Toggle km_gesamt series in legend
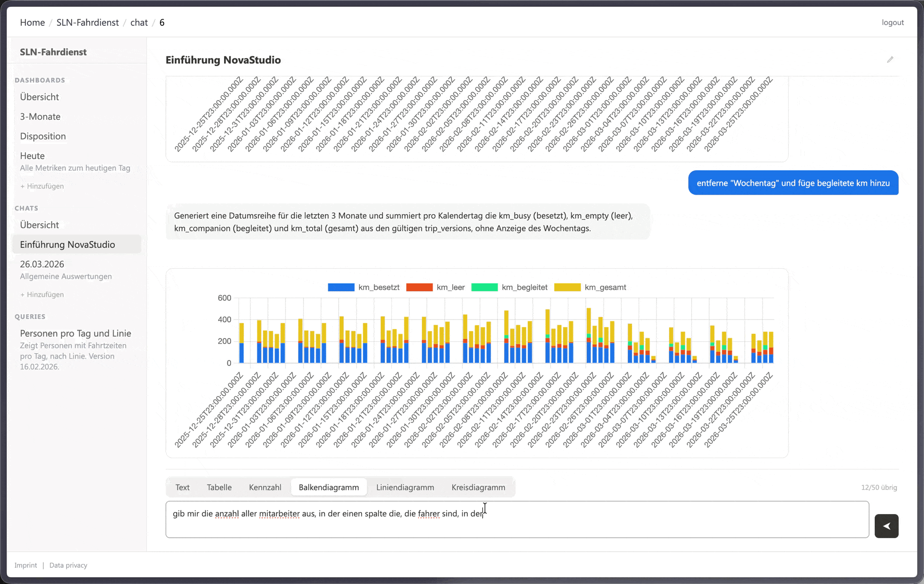This screenshot has width=924, height=584. pyautogui.click(x=590, y=287)
